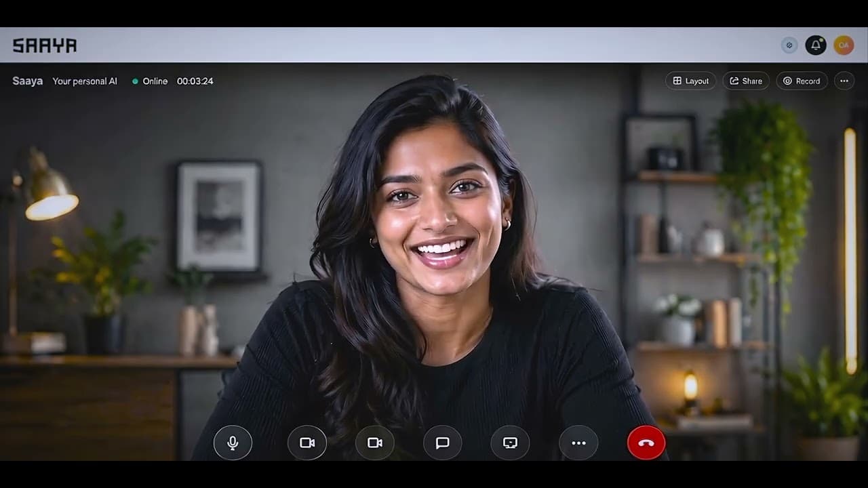Select the Saaya name label
This screenshot has width=868, height=488.
pyautogui.click(x=28, y=81)
